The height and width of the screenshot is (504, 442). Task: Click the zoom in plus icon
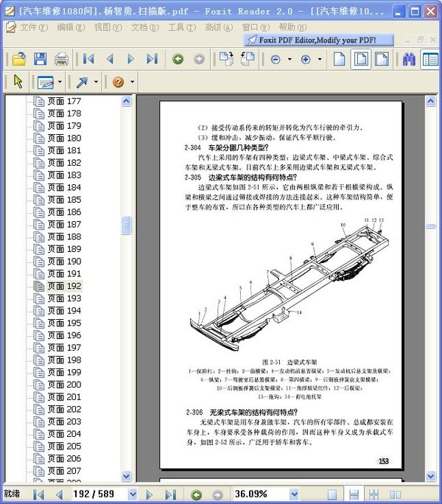click(306, 59)
